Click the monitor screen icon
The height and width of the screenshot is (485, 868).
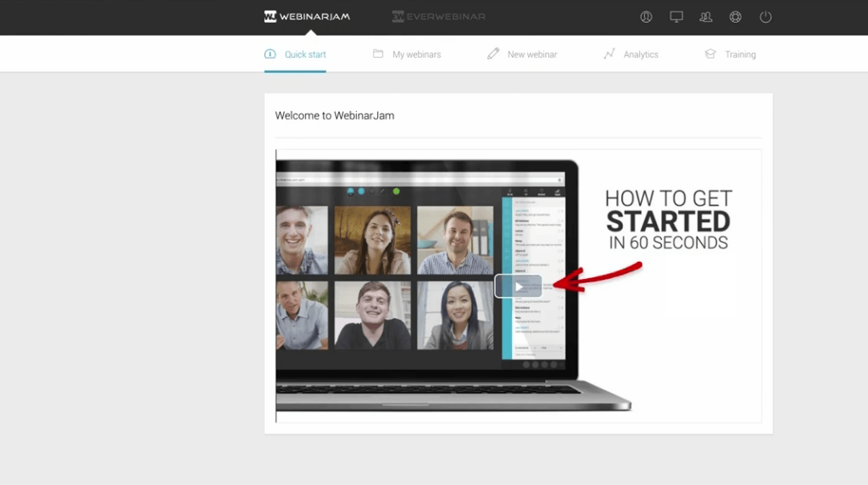coord(676,17)
